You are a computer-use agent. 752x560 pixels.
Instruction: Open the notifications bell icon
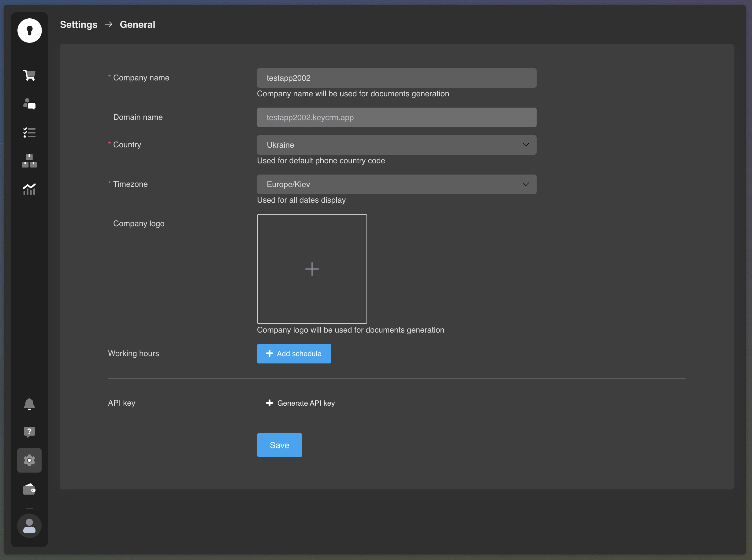(x=29, y=403)
